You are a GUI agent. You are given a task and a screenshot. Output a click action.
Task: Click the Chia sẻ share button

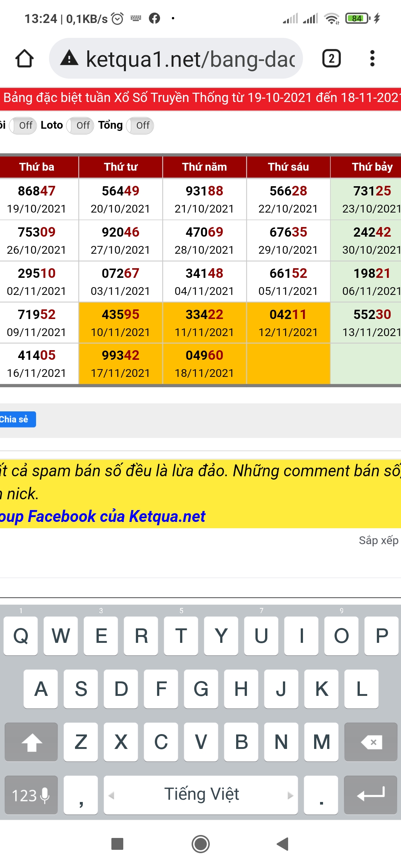tap(16, 419)
